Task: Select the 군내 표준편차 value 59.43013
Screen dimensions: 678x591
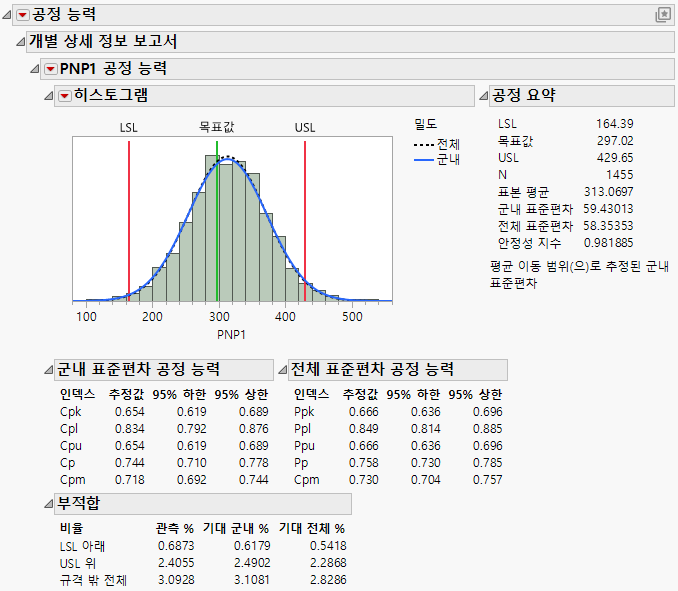Action: coord(608,209)
